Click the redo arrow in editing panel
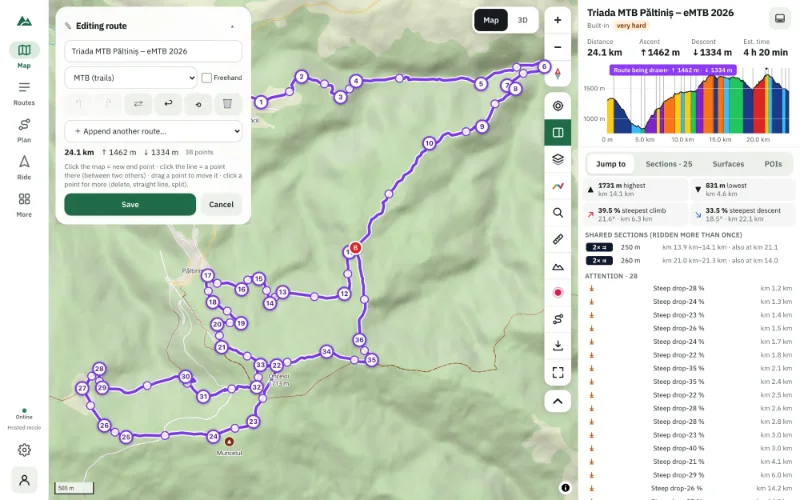This screenshot has height=500, width=800. [108, 104]
